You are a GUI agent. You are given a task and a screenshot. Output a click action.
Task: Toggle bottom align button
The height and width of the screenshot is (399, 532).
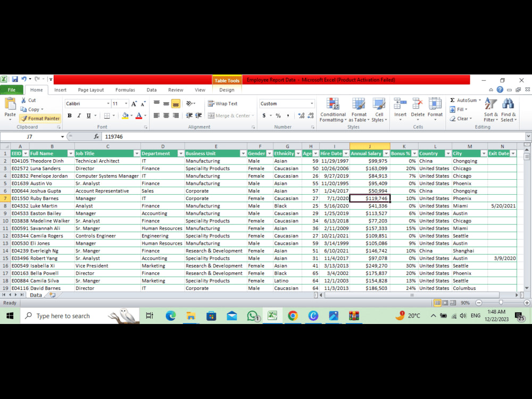click(x=176, y=104)
